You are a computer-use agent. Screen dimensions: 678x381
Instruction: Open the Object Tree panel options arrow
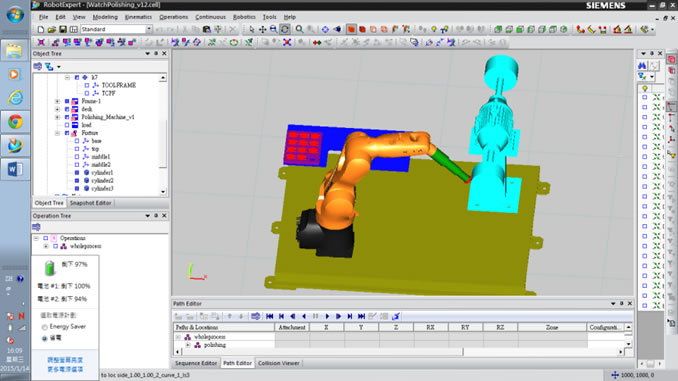tap(147, 54)
